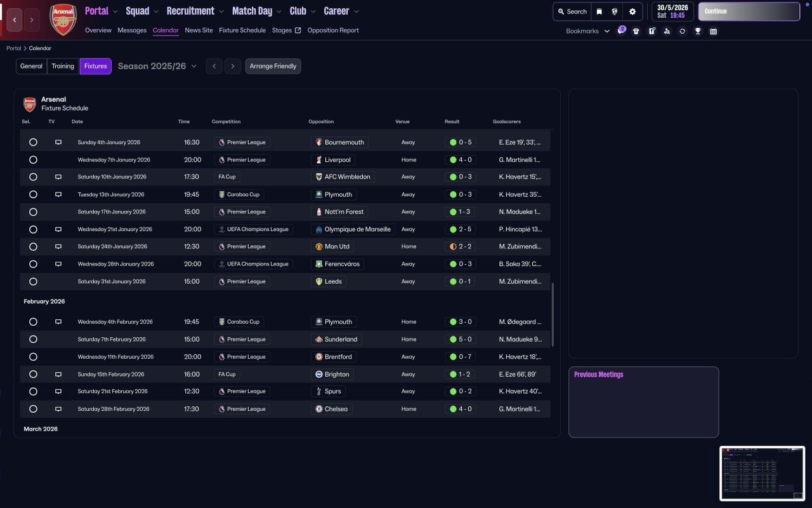812x508 pixels.
Task: Open the Fixture Schedule tab
Action: tap(242, 30)
